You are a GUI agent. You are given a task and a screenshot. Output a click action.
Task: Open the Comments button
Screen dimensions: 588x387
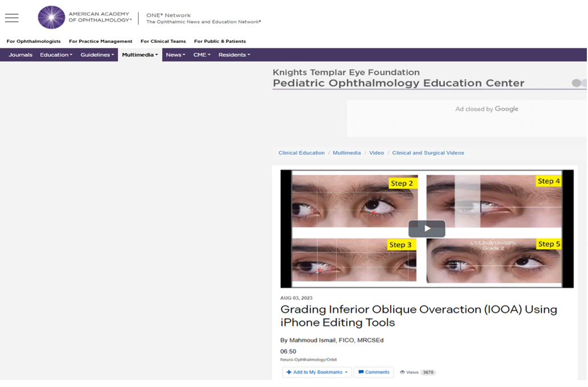pos(374,372)
